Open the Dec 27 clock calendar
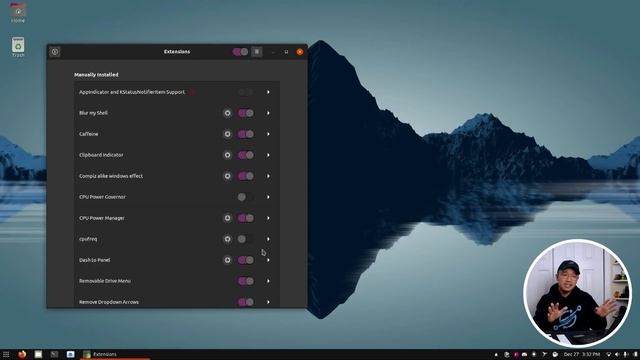Screen dimensions: 640x360 click(582, 354)
